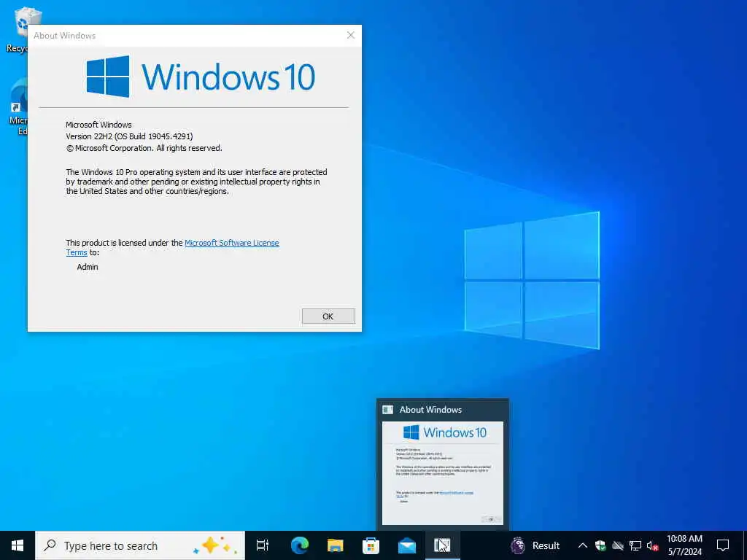Open Microsoft Store from the taskbar
This screenshot has height=560, width=747.
[x=371, y=545]
